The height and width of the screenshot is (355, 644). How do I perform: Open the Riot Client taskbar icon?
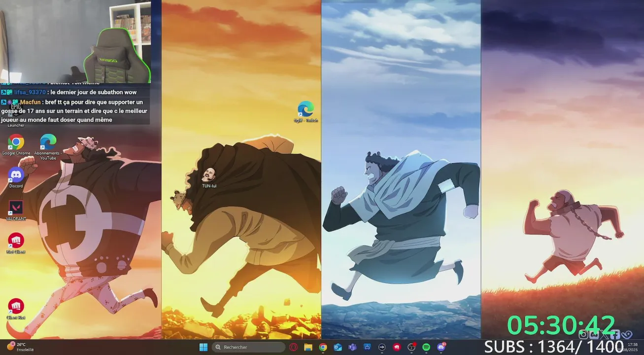coord(397,347)
